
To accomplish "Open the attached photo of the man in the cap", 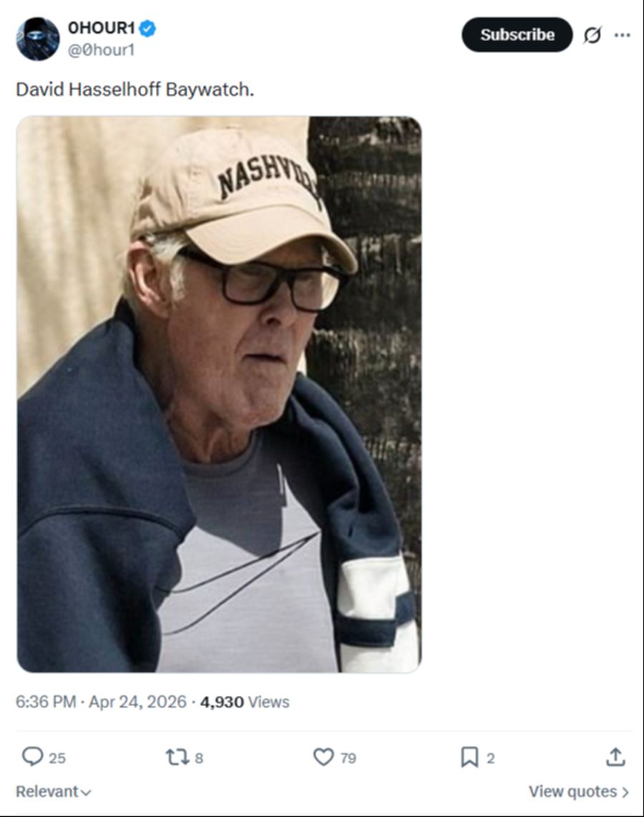I will (x=219, y=395).
